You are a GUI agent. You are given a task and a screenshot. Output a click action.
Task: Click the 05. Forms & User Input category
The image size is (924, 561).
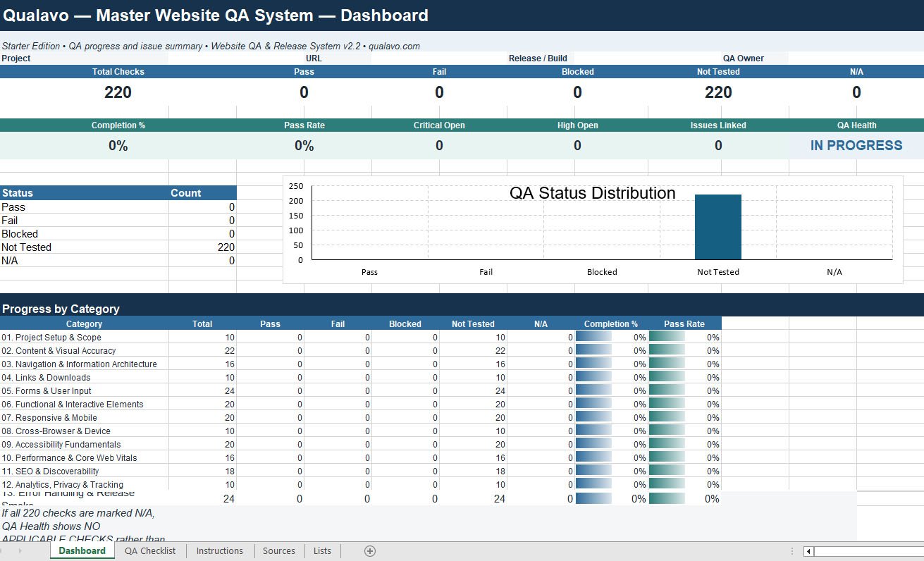point(84,391)
